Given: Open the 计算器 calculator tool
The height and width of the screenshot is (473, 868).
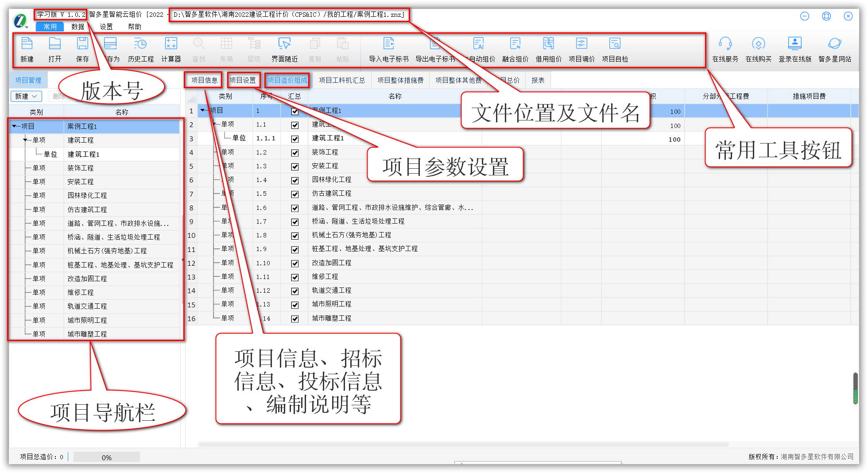Looking at the screenshot, I should tap(170, 49).
